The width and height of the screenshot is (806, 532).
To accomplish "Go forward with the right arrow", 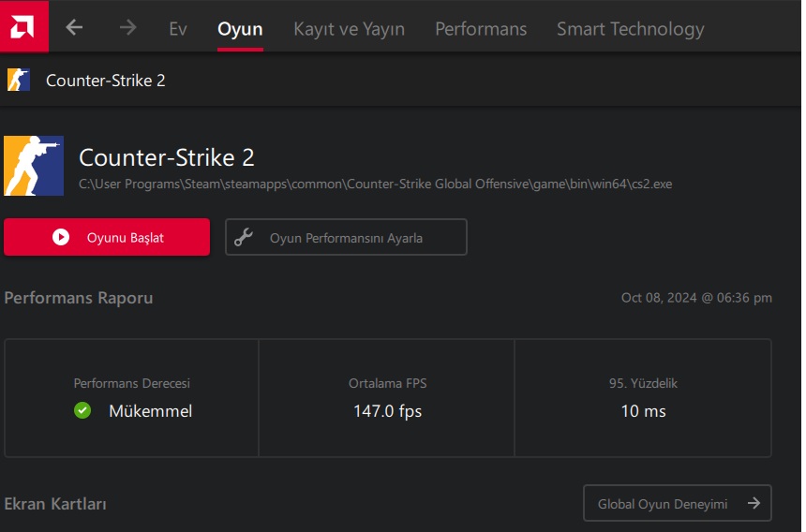I will (128, 28).
